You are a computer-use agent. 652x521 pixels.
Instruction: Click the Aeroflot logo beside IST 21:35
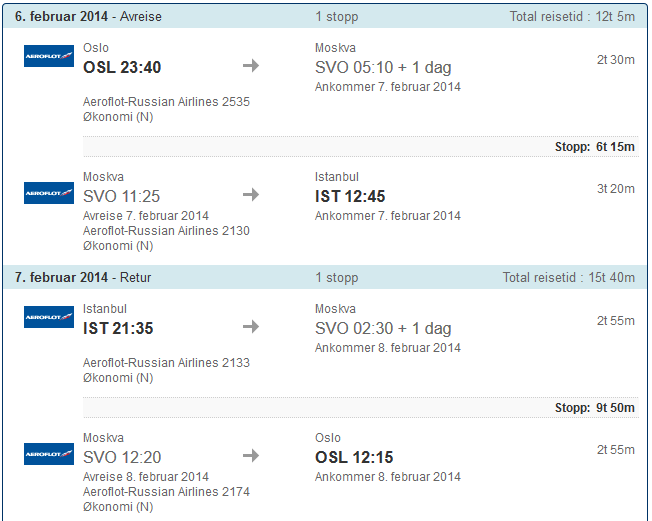point(49,318)
